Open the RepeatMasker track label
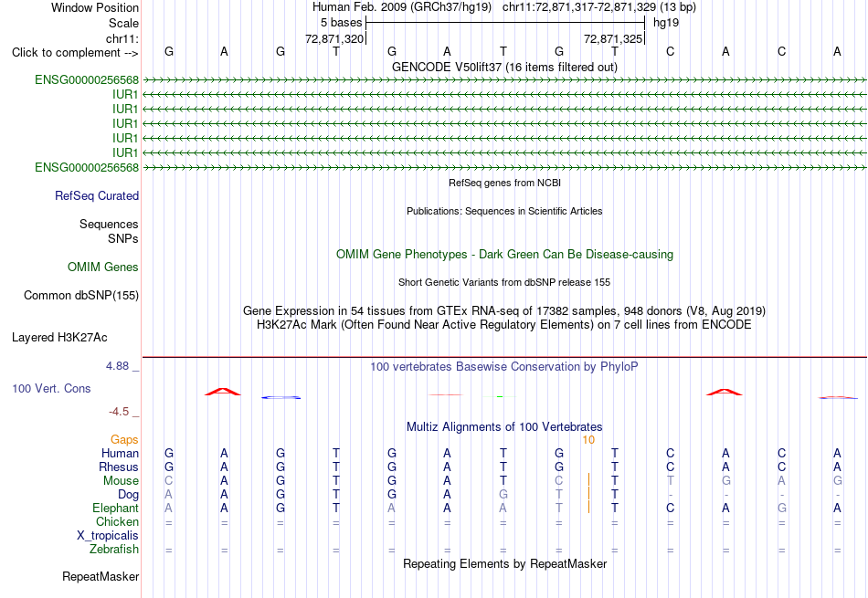Screen dimensions: 868x598 101,576
